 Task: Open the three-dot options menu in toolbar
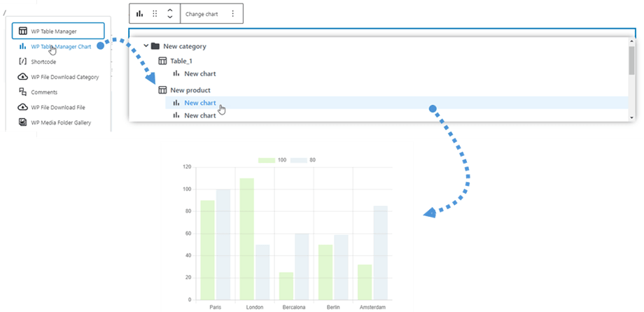click(x=233, y=14)
